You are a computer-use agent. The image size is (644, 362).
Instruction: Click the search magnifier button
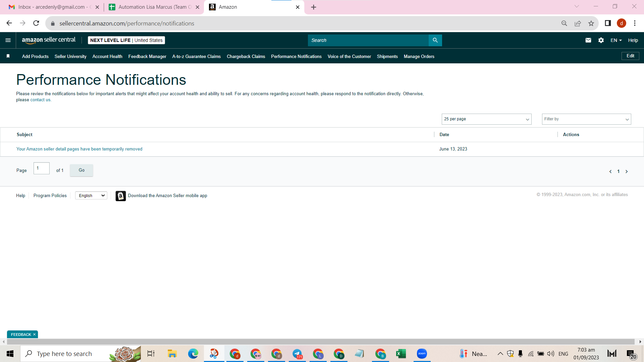(x=435, y=40)
